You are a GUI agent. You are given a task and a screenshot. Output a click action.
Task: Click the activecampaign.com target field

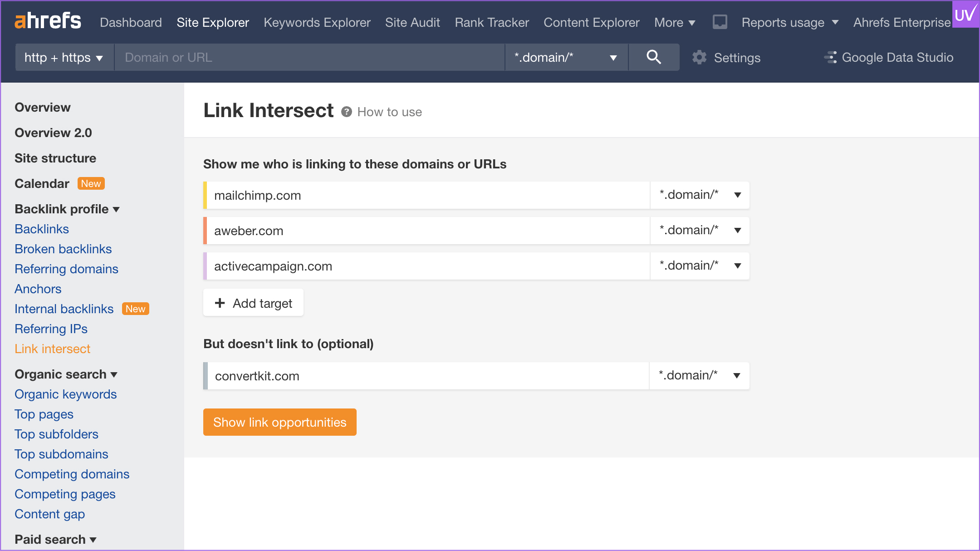tap(428, 266)
